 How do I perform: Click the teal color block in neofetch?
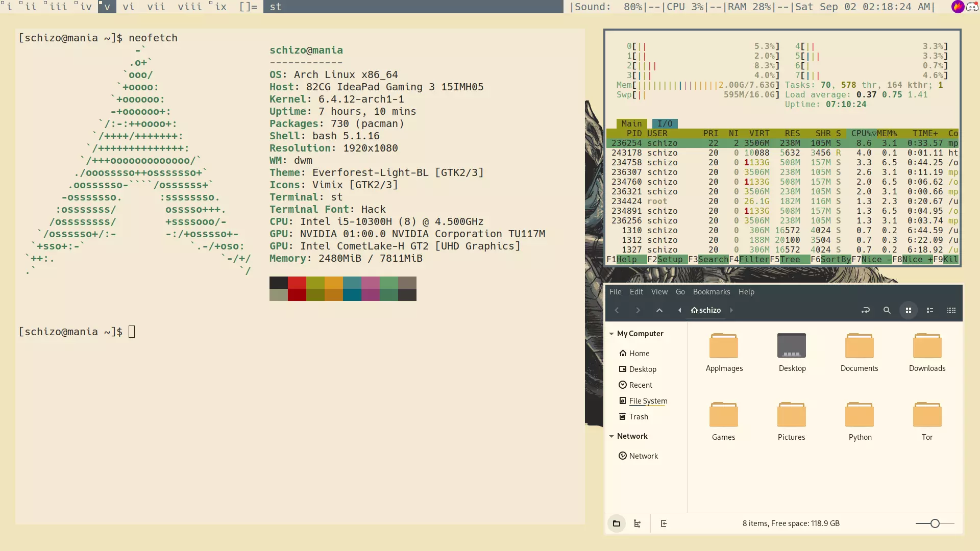click(x=352, y=283)
